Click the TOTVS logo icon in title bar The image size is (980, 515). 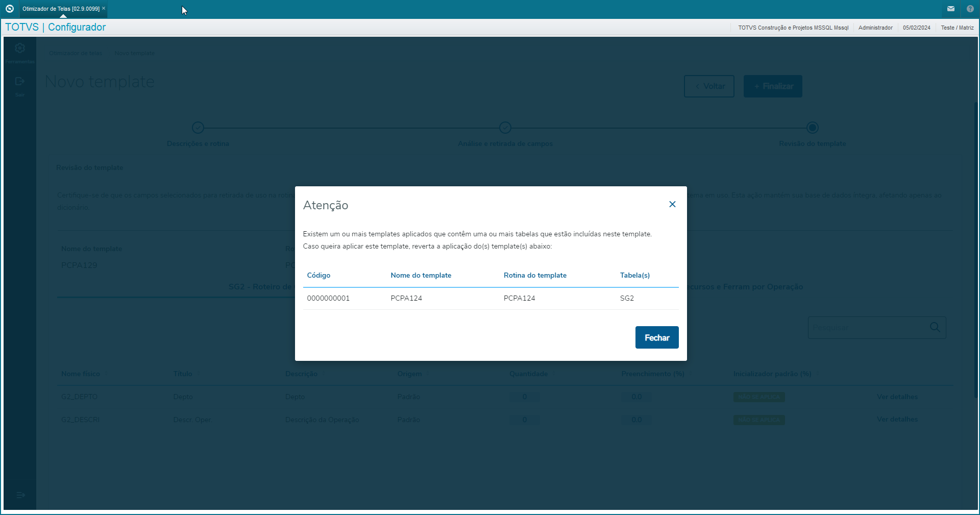[9, 9]
